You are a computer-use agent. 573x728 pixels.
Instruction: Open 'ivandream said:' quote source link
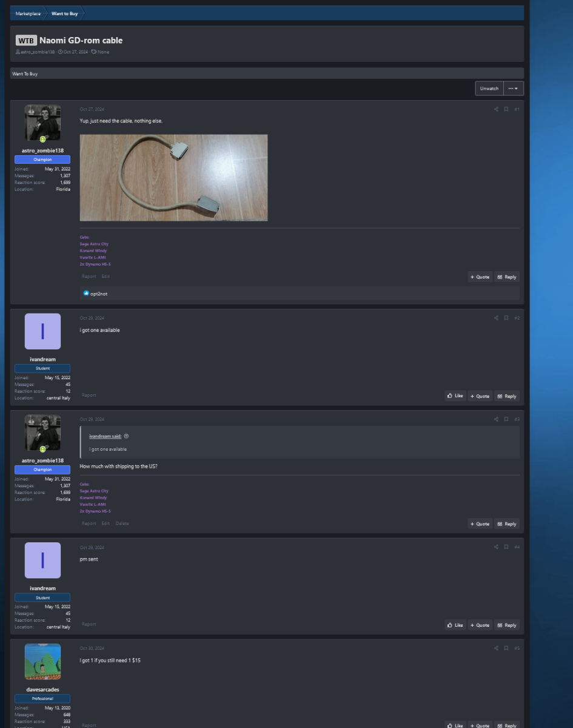pos(106,436)
